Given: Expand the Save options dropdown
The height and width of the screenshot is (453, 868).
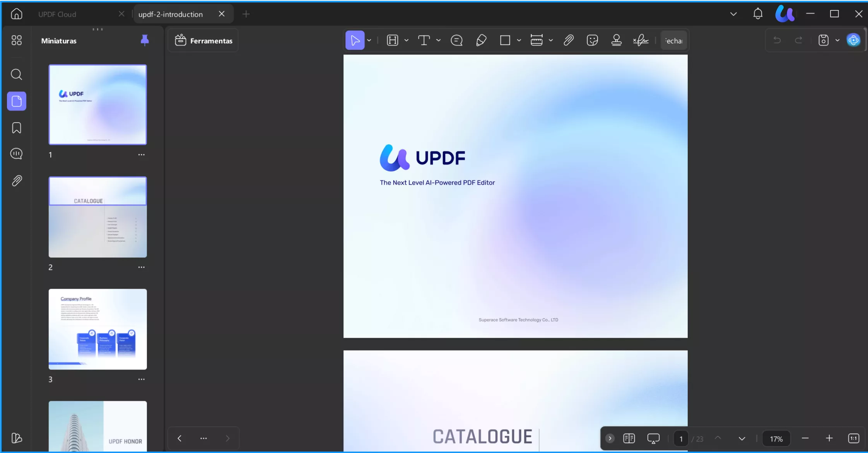Looking at the screenshot, I should (837, 40).
